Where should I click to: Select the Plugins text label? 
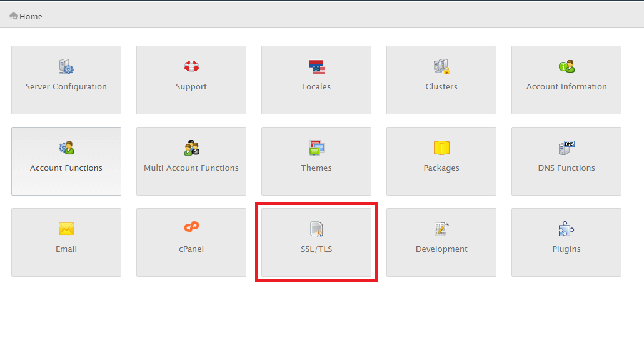pos(566,249)
